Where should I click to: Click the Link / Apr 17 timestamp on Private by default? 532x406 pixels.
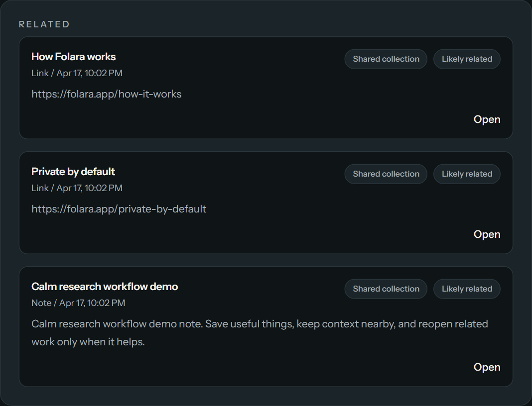77,188
